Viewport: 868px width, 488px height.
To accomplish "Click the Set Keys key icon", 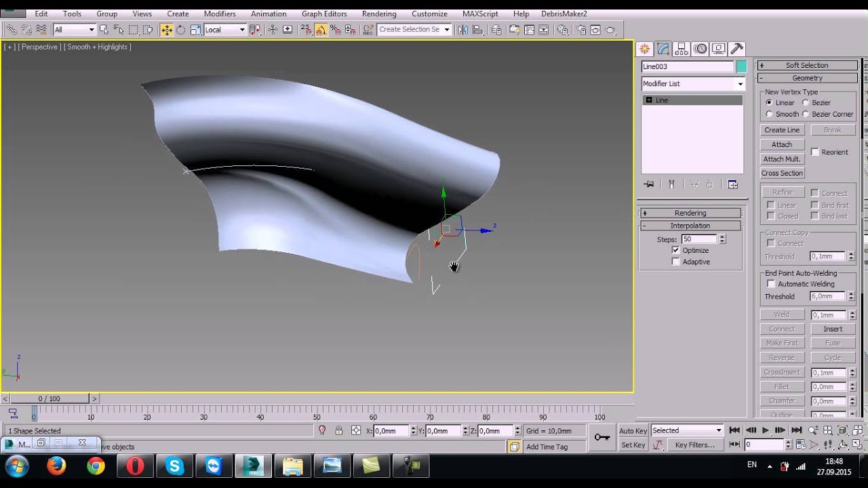I will coord(601,437).
